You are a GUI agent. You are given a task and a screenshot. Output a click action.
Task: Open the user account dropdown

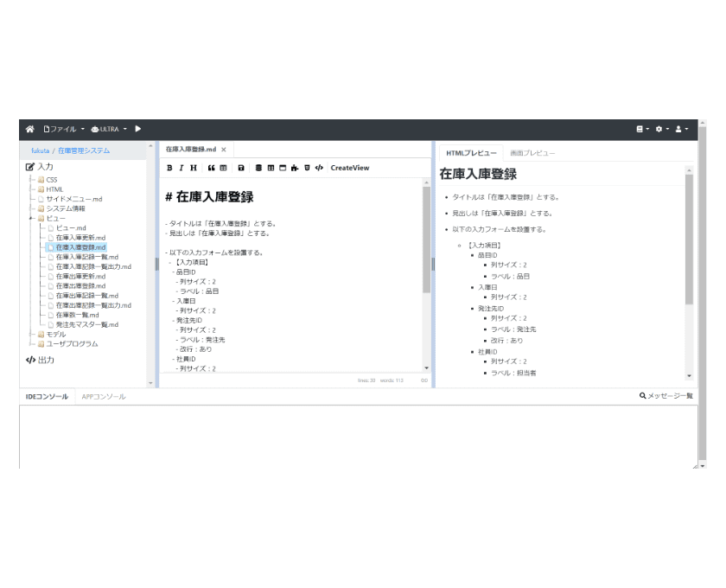(681, 129)
